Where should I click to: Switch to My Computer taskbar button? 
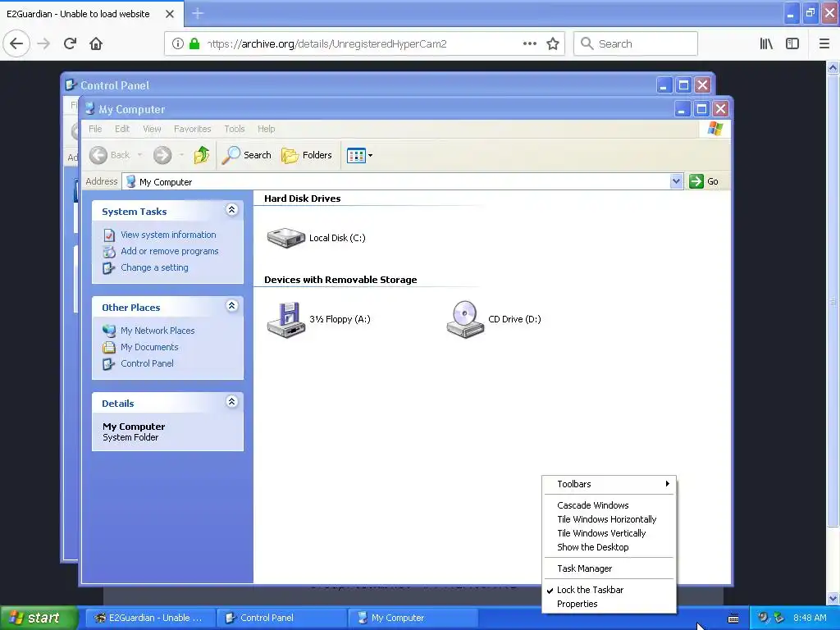click(x=413, y=618)
